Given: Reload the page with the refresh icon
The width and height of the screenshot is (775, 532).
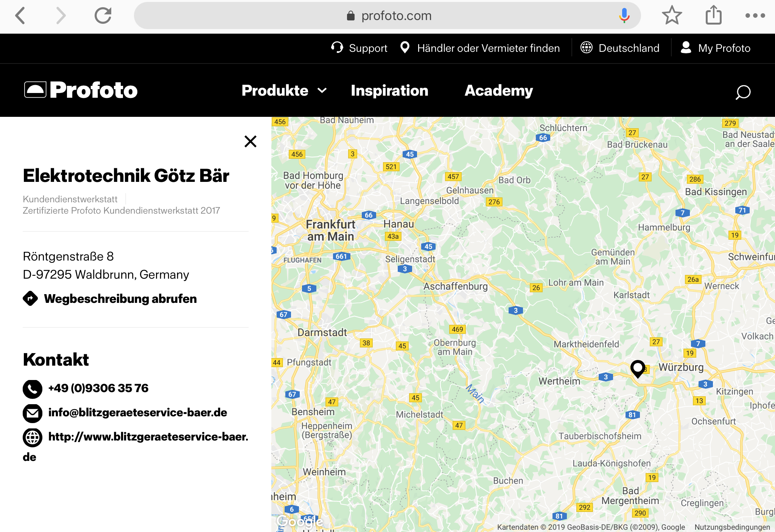Looking at the screenshot, I should coord(103,16).
